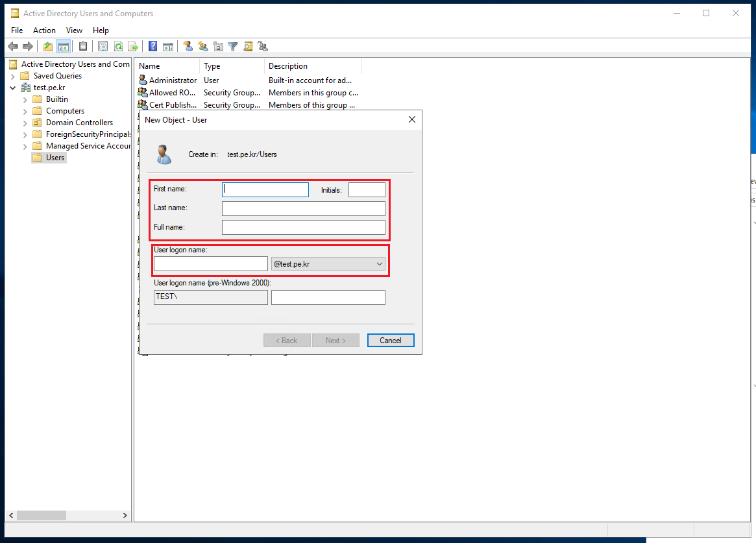Click the Forward arrow toolbar icon
This screenshot has height=543, width=756.
tap(28, 46)
